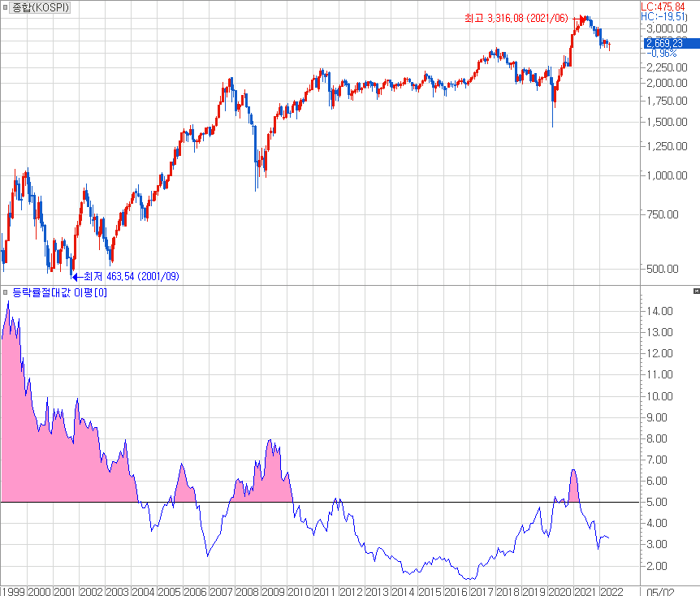Close the lower indicator panel with X
Image resolution: width=700 pixels, height=596 pixels.
[x=695, y=291]
